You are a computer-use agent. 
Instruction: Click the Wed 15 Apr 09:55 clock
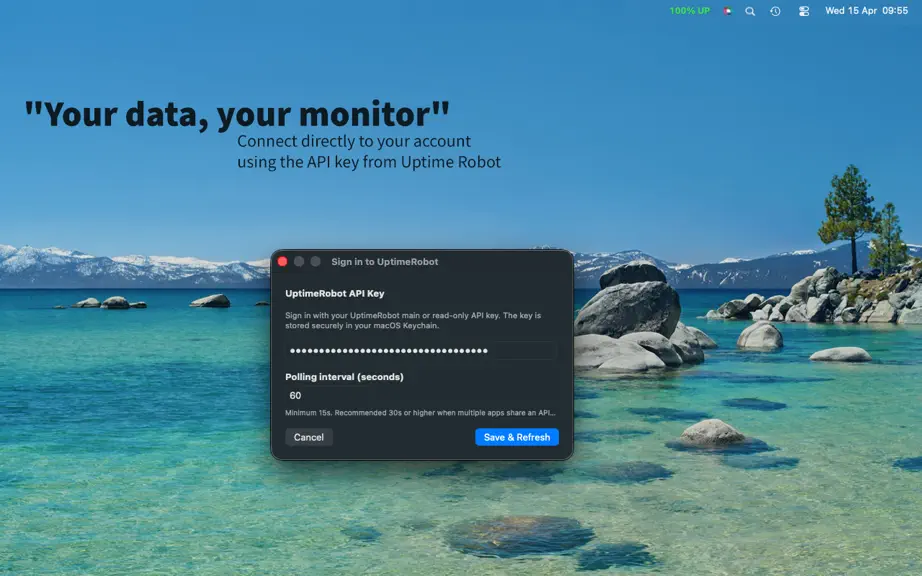[866, 11]
